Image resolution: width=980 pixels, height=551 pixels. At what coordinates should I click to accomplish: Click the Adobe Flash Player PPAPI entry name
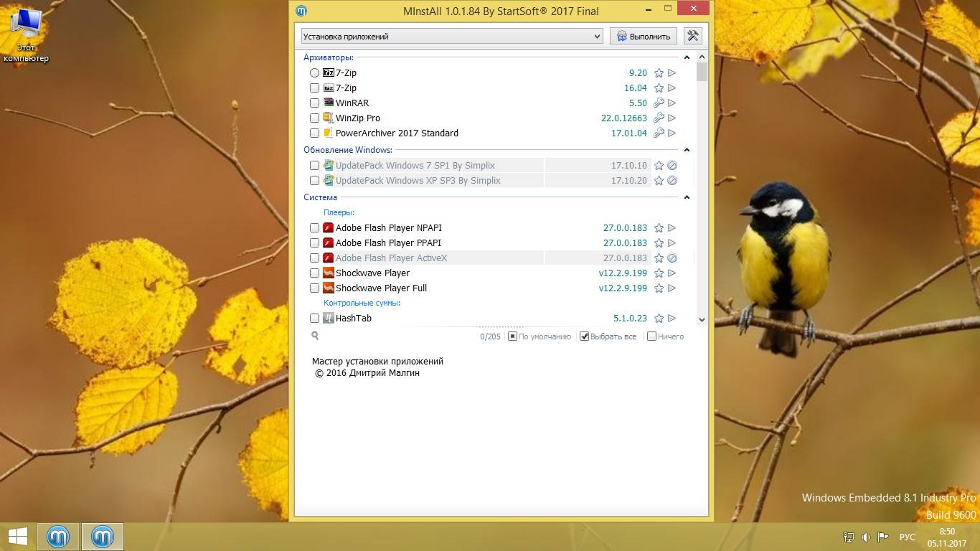(388, 243)
